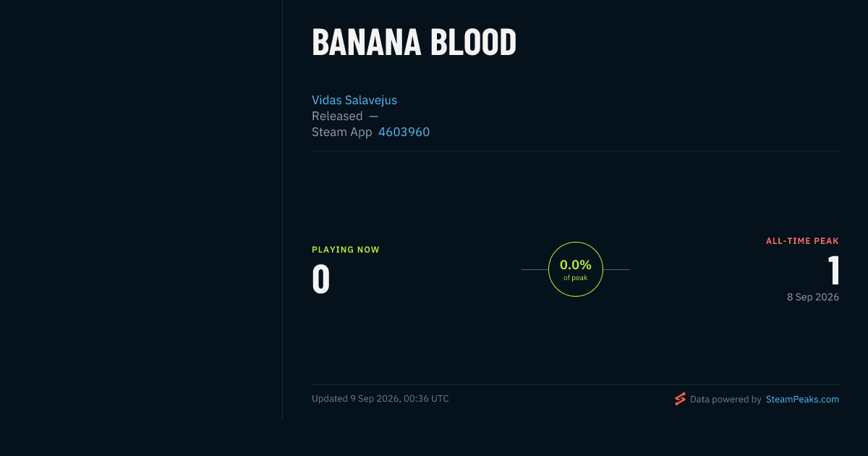The width and height of the screenshot is (868, 456).
Task: Click the Updated 9 Sep 2026 timestamp
Action: pyautogui.click(x=380, y=399)
